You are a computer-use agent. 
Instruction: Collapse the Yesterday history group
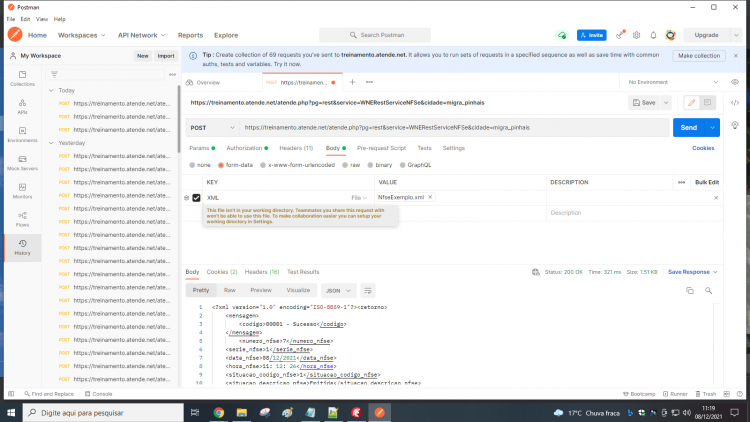[51, 143]
